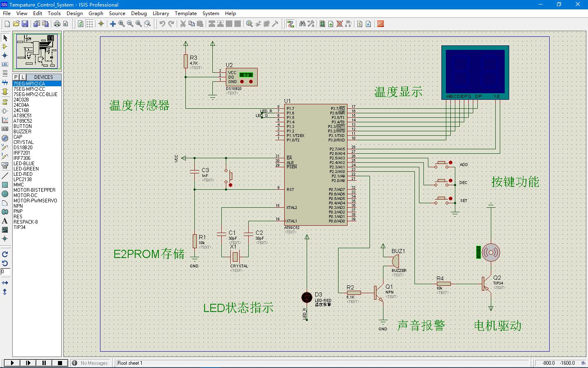588x368 pixels.
Task: Click the Save design toolbar icon
Action: click(25, 24)
